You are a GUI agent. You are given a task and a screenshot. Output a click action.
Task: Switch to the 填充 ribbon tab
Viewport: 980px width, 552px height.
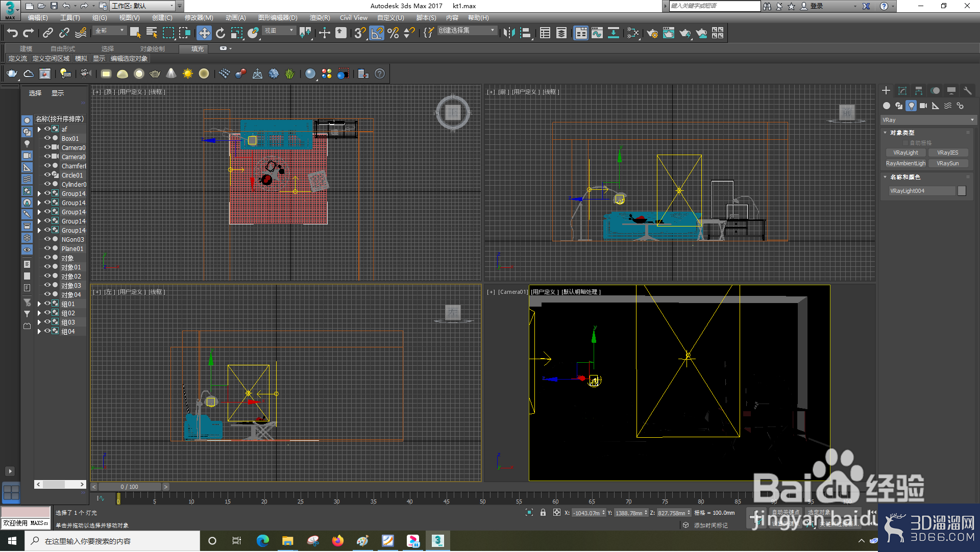coord(198,49)
